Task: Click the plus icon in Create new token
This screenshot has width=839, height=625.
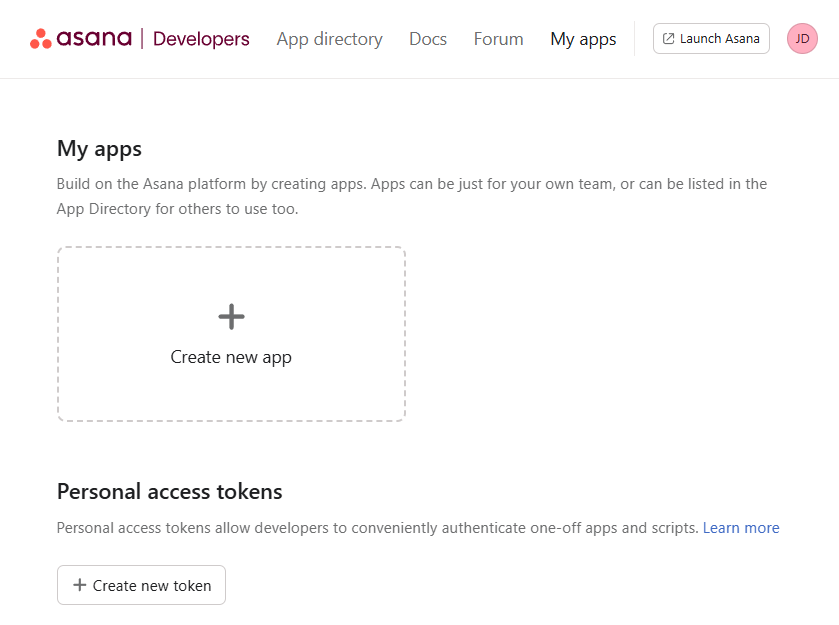Action: [x=80, y=585]
